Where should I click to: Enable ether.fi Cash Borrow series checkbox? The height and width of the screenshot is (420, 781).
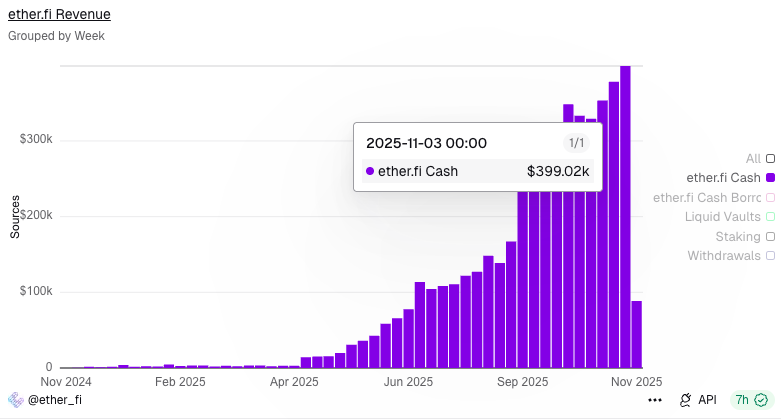[x=770, y=197]
